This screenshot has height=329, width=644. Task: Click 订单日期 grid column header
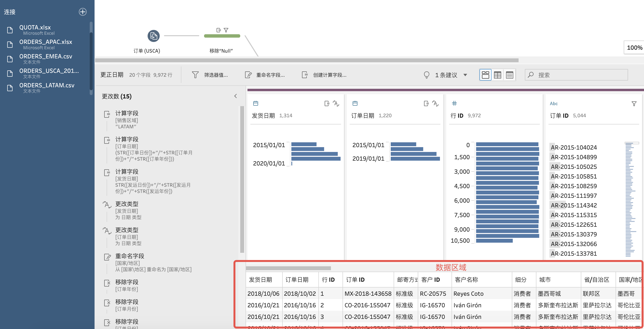(301, 280)
